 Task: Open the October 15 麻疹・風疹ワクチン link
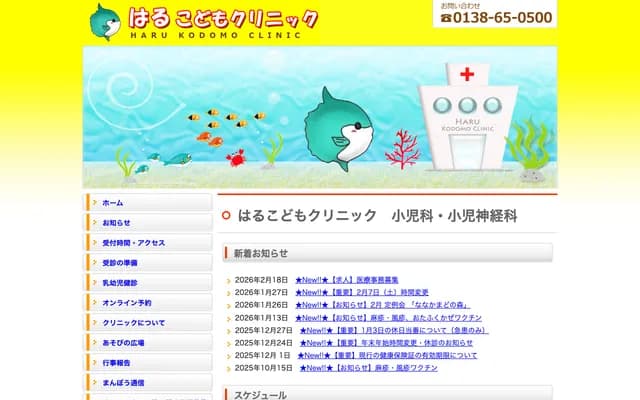369,368
